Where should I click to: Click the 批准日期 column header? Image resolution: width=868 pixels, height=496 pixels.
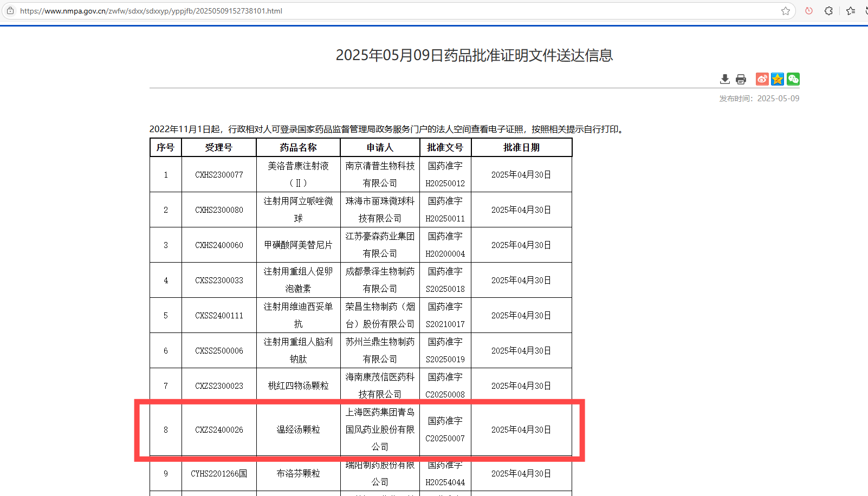[521, 147]
